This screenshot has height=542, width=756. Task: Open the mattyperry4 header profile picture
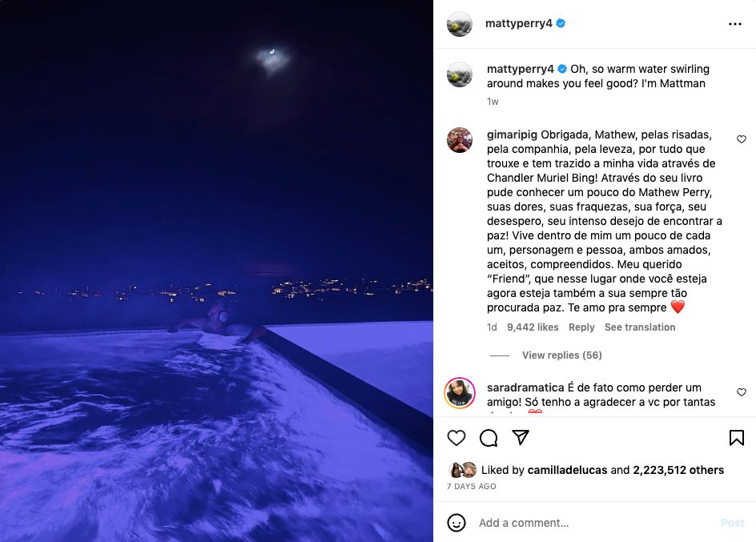click(x=460, y=23)
